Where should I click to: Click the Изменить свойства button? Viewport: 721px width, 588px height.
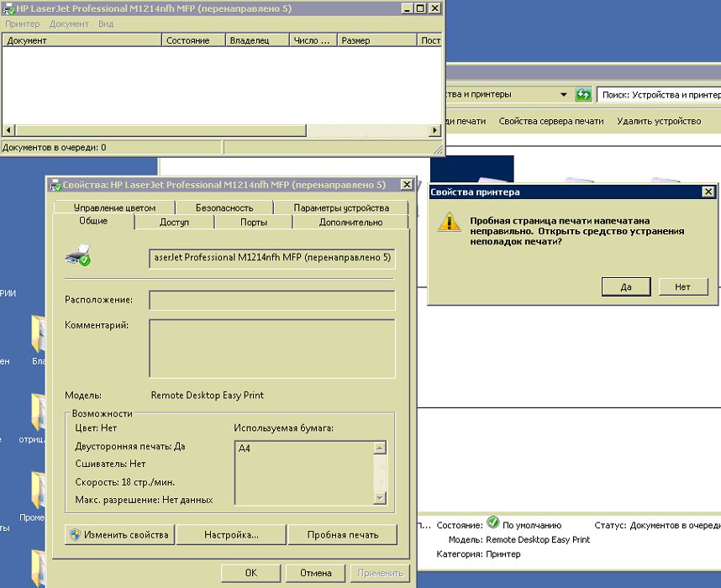(x=119, y=535)
